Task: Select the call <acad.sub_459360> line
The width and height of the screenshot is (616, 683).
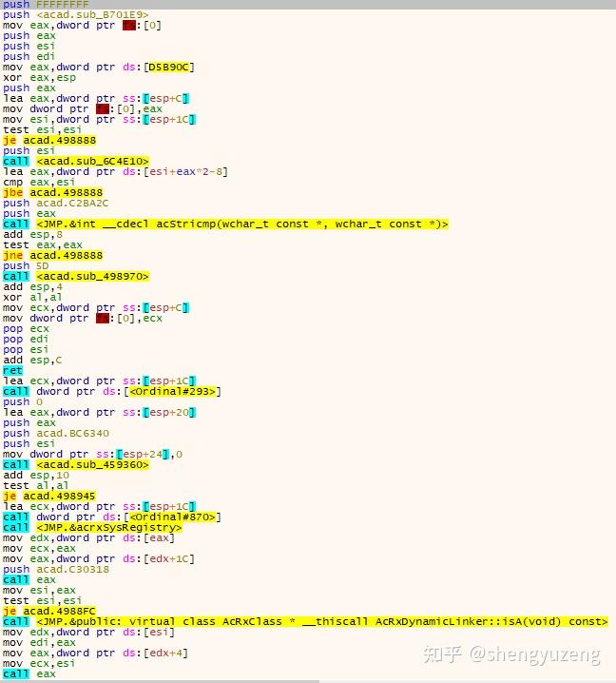Action: click(76, 464)
